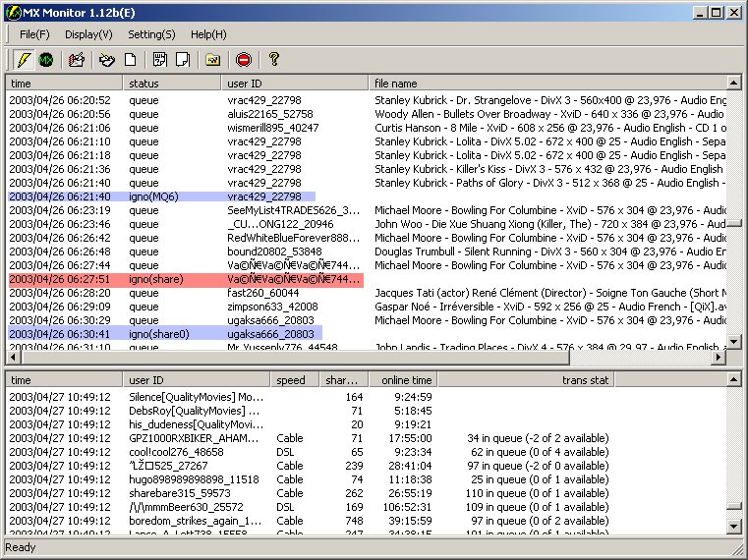Open the Setting(S) menu
The height and width of the screenshot is (560, 748).
pyautogui.click(x=151, y=34)
